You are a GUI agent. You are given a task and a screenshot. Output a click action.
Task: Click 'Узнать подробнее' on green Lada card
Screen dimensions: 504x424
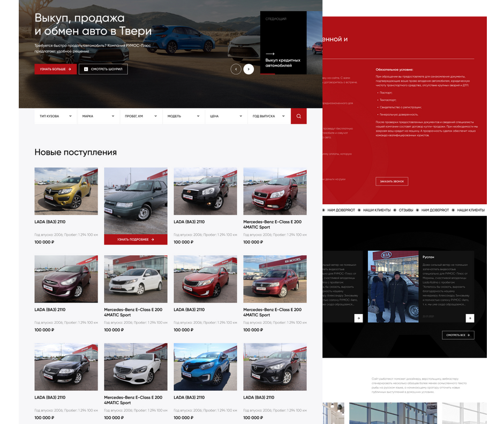pyautogui.click(x=136, y=240)
